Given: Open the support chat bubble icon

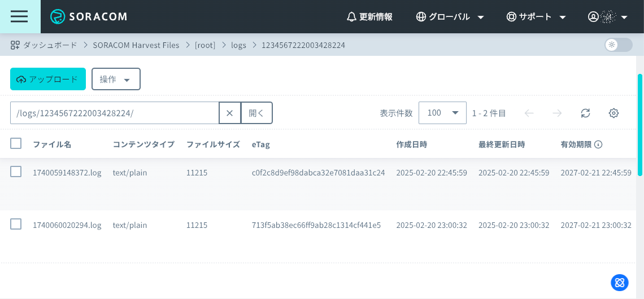Looking at the screenshot, I should click(x=619, y=283).
